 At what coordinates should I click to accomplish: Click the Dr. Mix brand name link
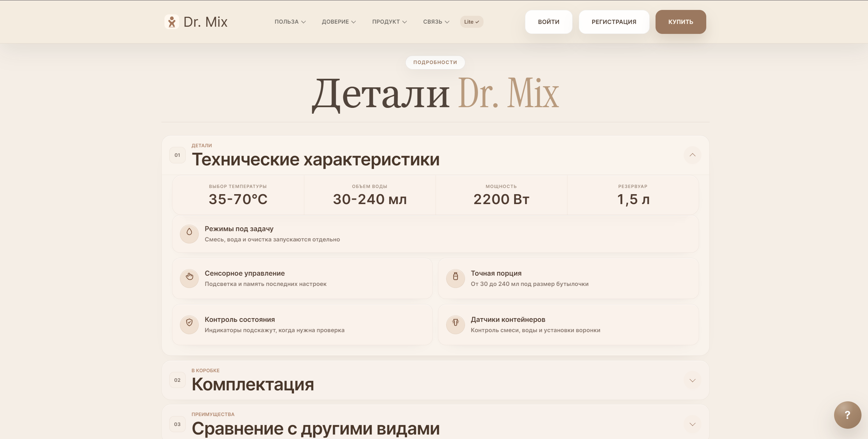tap(205, 22)
